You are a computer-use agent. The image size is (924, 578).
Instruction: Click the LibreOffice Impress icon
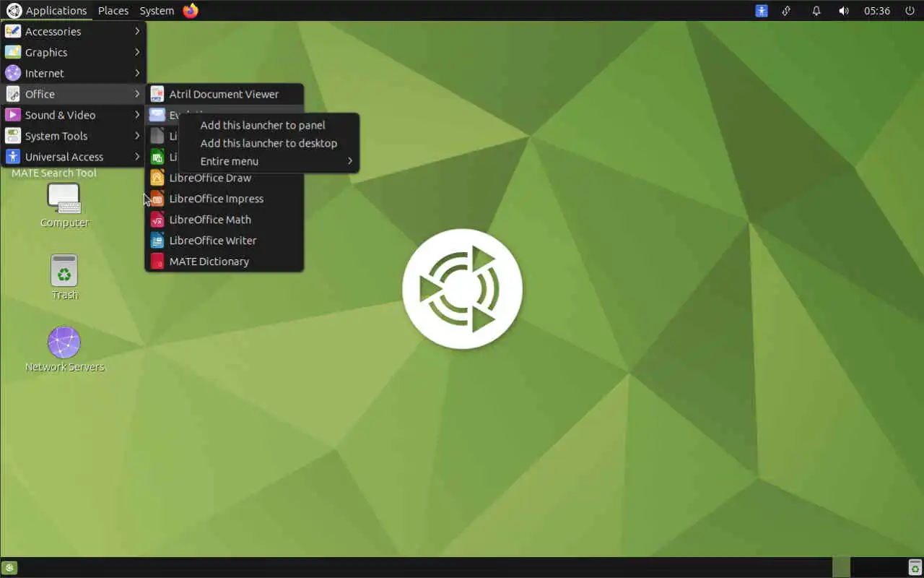[x=157, y=199]
